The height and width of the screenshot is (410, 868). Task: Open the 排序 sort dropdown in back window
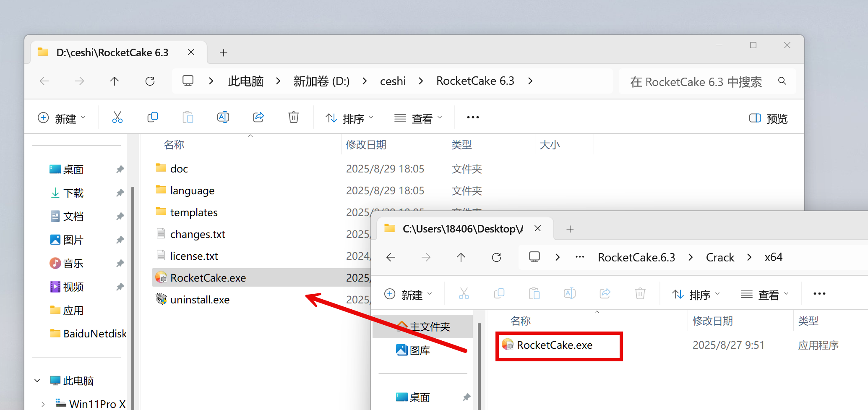coord(349,119)
